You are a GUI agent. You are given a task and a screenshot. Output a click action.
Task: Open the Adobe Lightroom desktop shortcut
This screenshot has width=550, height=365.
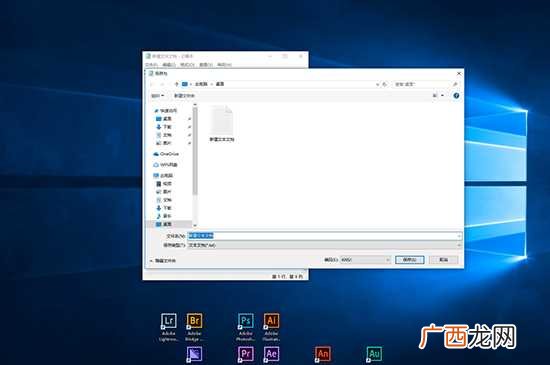click(x=169, y=327)
